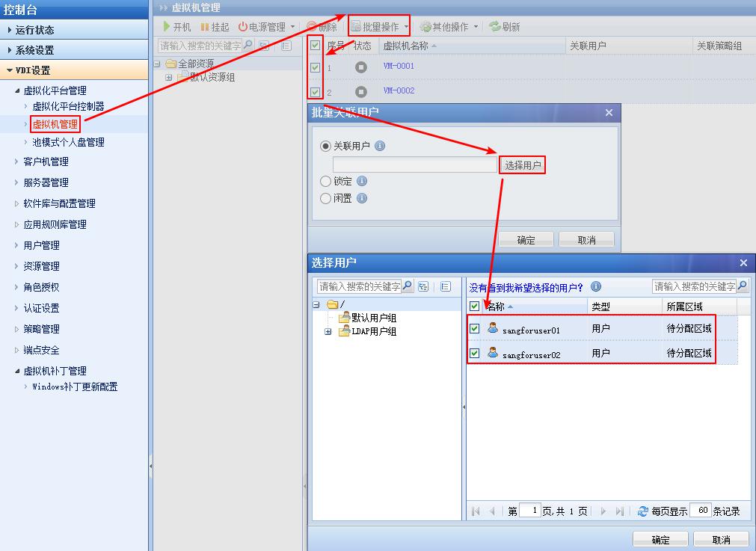Click the power-on (开机) toolbar icon
Image resolution: width=756 pixels, height=551 pixels.
tap(168, 27)
